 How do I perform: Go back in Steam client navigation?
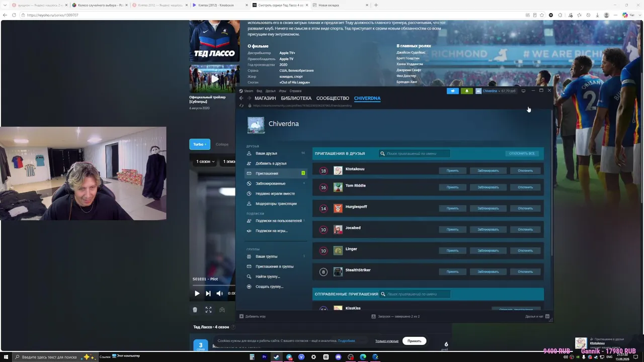click(x=241, y=98)
